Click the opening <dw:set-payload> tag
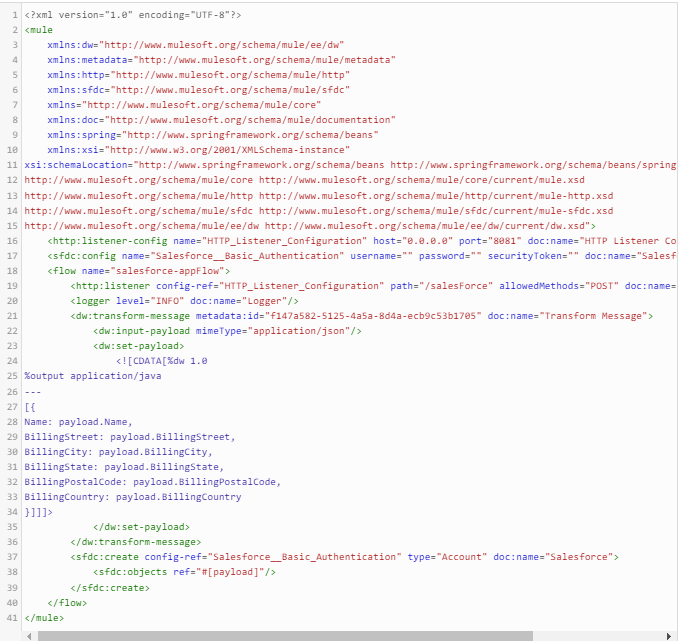The height and width of the screenshot is (641, 687). coord(138,346)
